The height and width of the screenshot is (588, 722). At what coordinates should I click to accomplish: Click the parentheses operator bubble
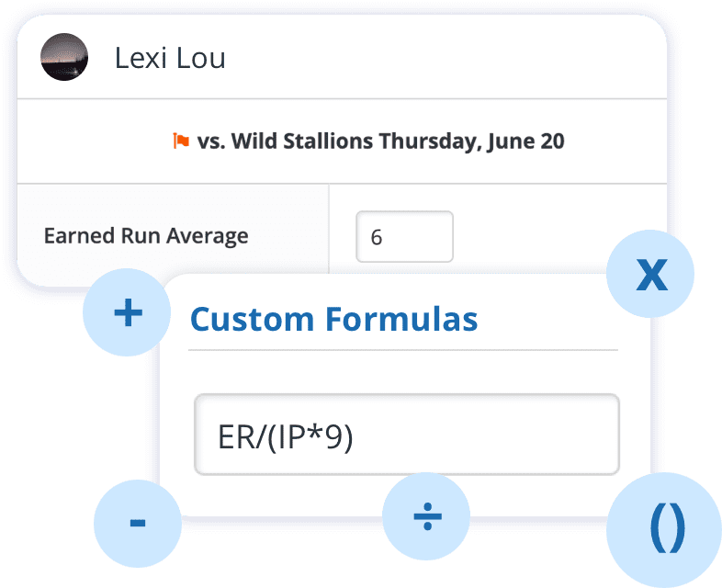click(665, 530)
